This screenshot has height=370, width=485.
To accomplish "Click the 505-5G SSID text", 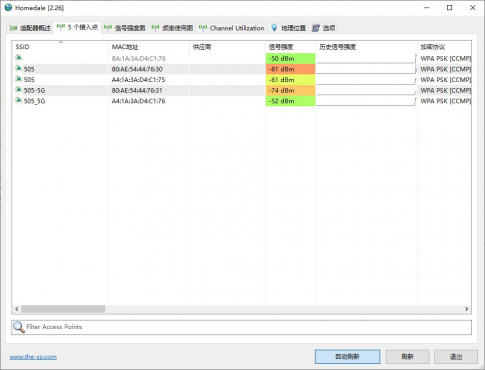I will [34, 91].
